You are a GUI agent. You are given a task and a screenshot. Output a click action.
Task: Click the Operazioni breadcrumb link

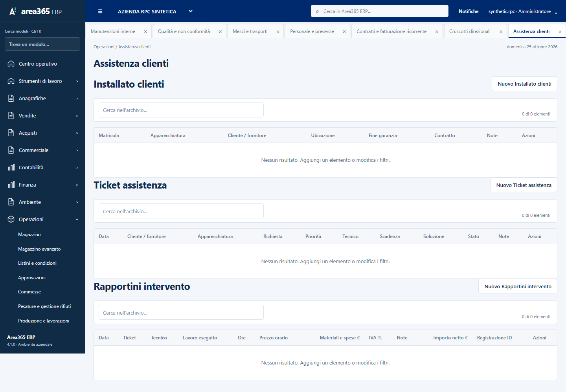point(104,47)
